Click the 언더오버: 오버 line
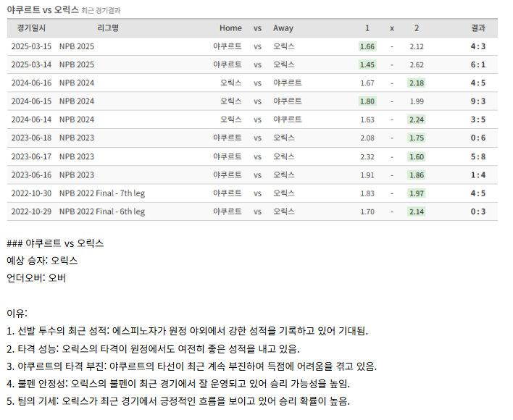The height and width of the screenshot is (420, 513). click(x=36, y=278)
